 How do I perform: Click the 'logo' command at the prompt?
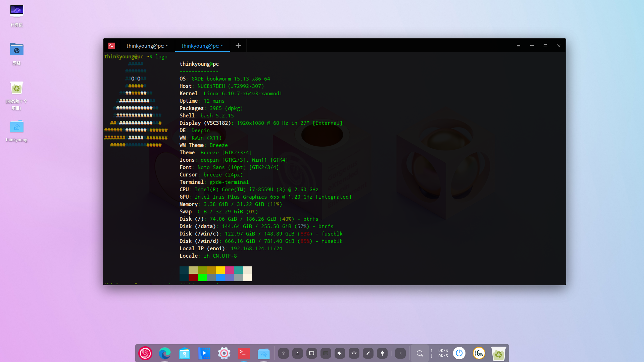tap(161, 57)
